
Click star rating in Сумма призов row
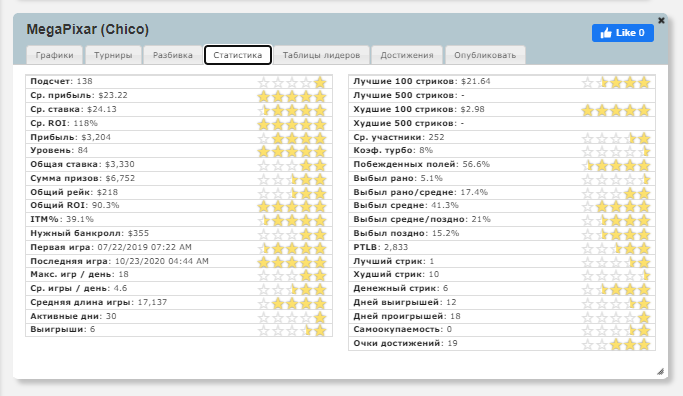click(x=292, y=179)
